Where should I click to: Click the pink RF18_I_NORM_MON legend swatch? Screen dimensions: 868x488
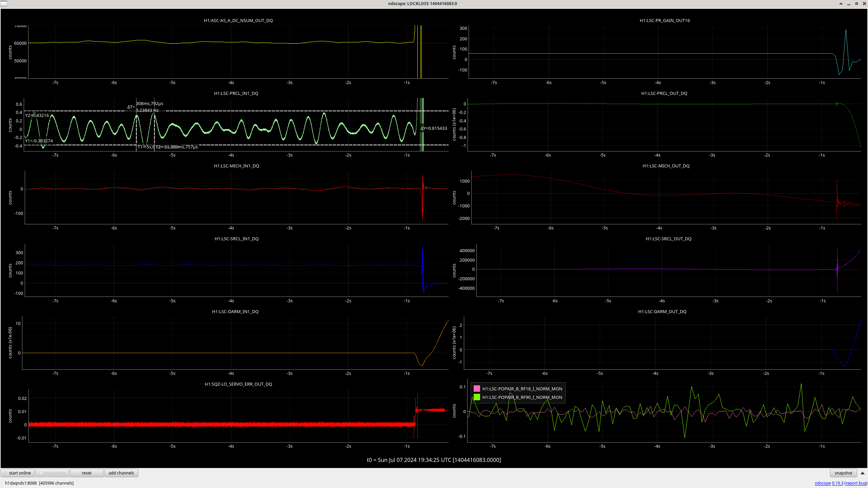(x=477, y=389)
